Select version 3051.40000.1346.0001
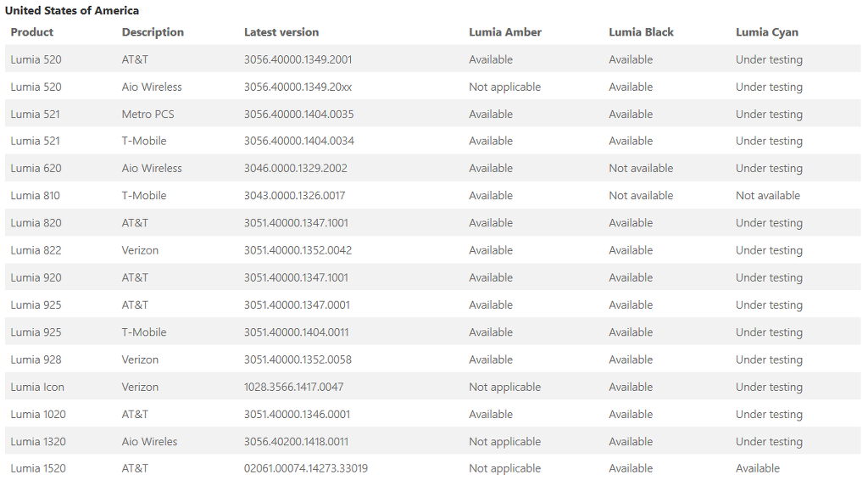The width and height of the screenshot is (868, 480). (298, 414)
